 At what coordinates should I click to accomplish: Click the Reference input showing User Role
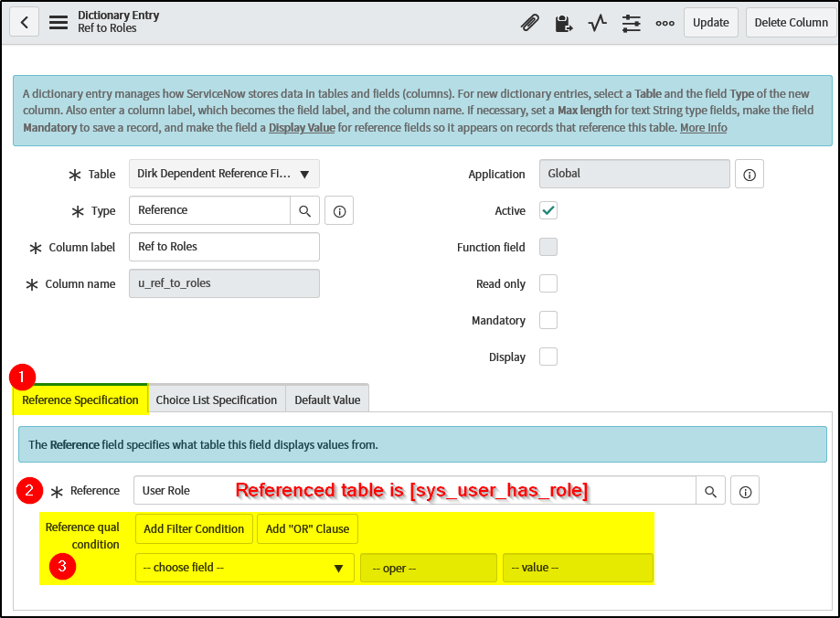click(415, 490)
